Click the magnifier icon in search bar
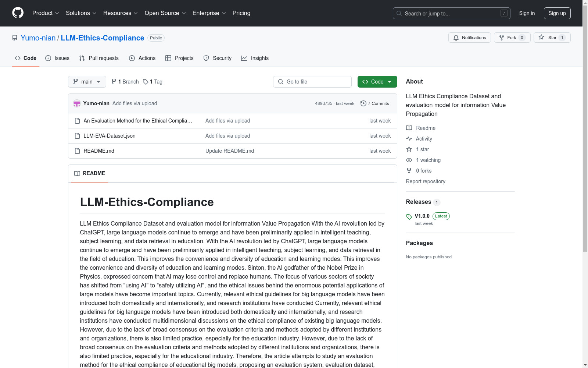588x368 pixels. pos(399,13)
